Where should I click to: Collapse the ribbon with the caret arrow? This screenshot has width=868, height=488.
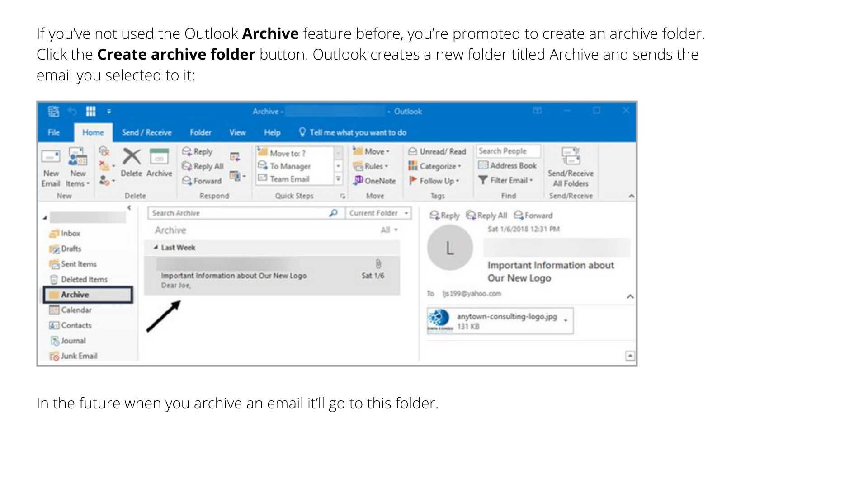[631, 196]
